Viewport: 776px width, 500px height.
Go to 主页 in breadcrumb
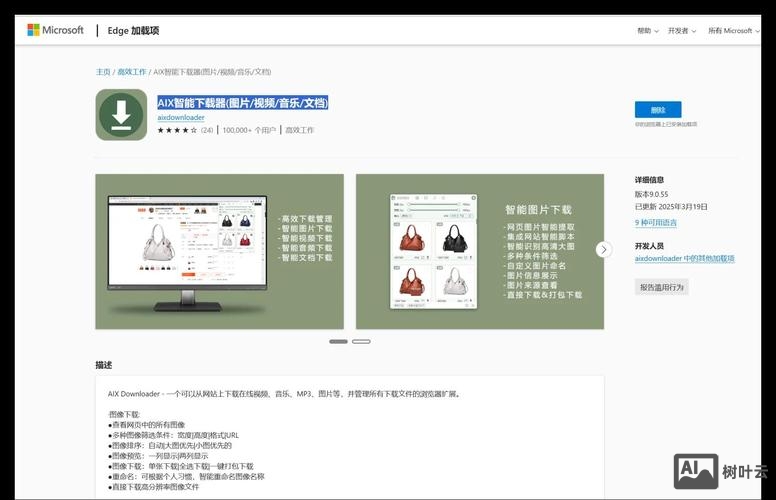click(x=103, y=72)
